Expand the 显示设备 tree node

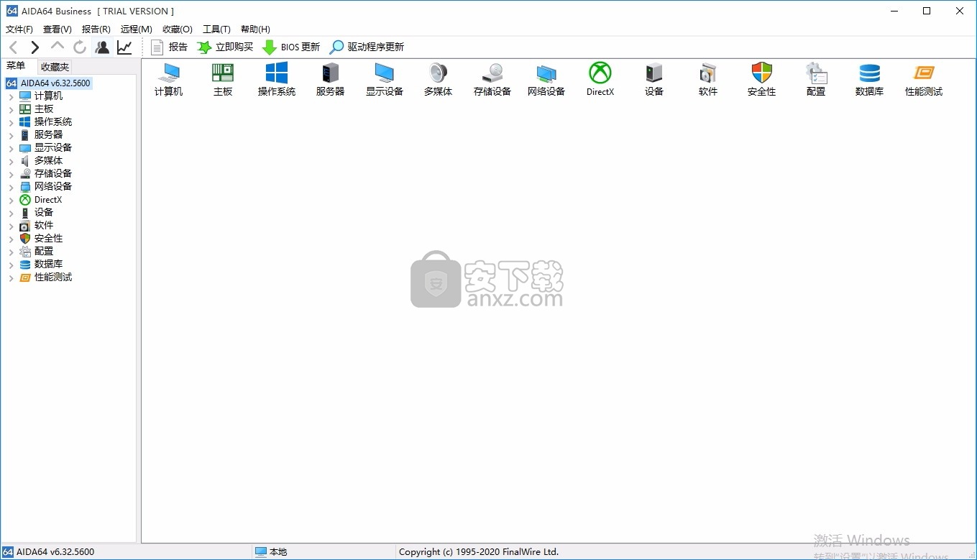coord(11,148)
